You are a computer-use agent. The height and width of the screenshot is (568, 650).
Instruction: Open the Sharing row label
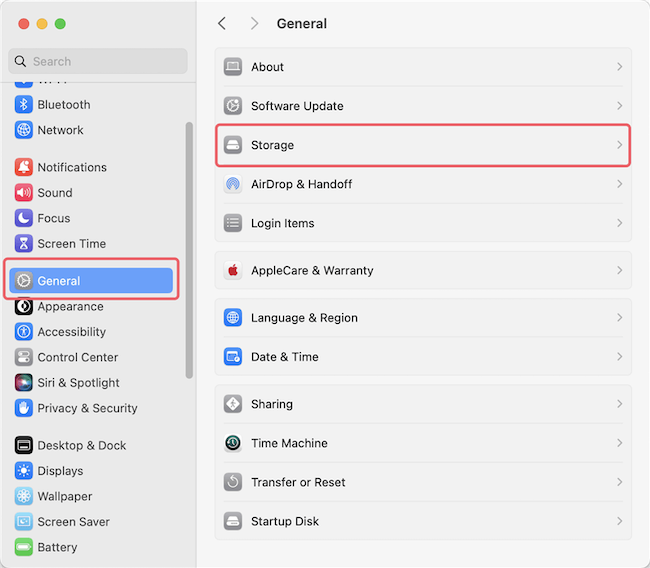[272, 404]
